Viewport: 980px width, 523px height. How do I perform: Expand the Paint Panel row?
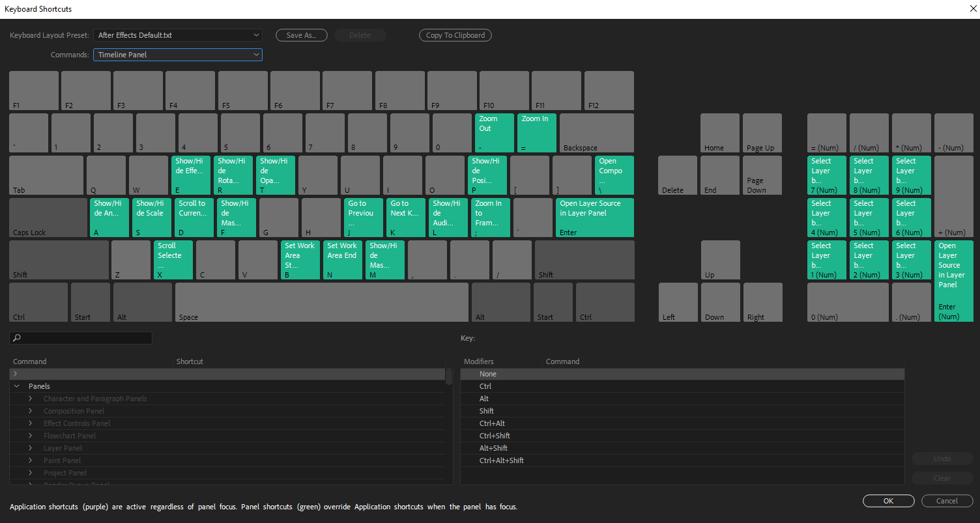click(x=30, y=460)
